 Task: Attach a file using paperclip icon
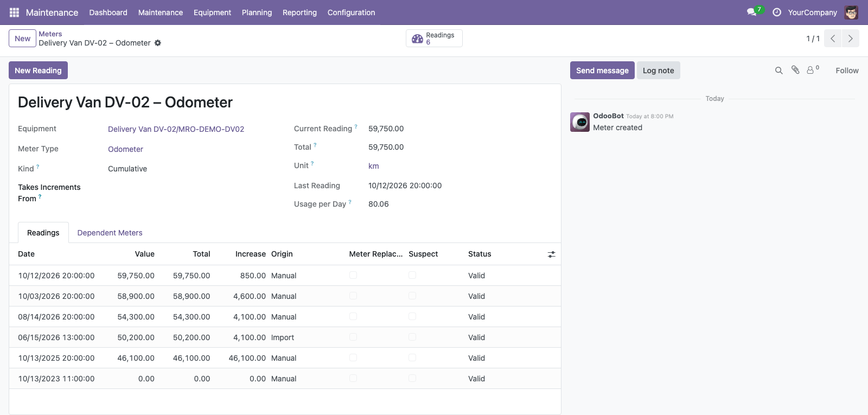point(795,70)
